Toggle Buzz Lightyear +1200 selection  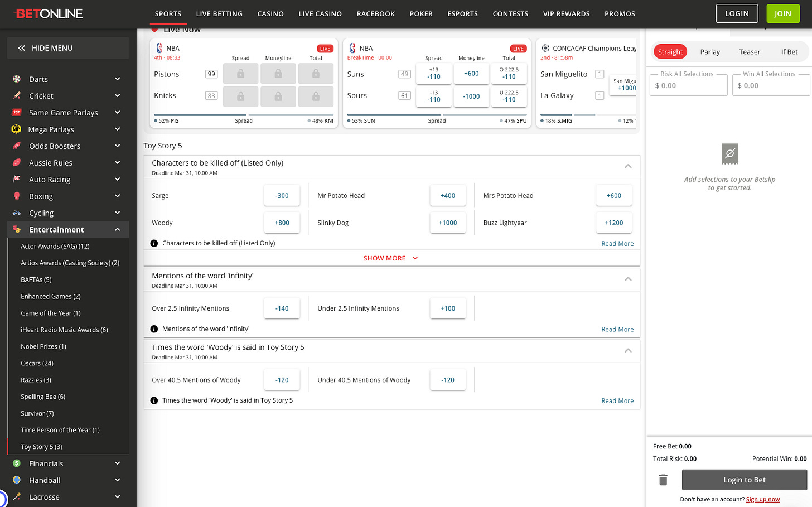click(614, 223)
